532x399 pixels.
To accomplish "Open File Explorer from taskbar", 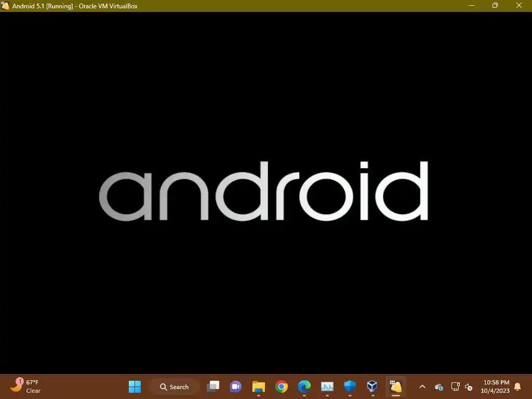I will click(259, 387).
